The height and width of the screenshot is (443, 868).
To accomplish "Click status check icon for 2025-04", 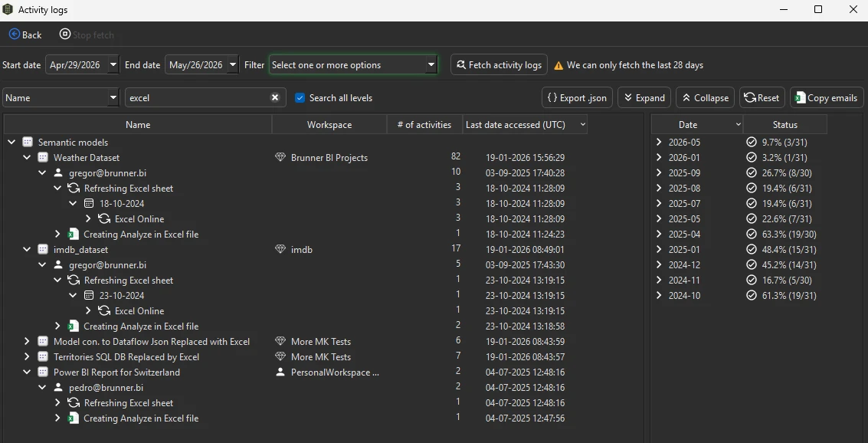I will tap(752, 235).
